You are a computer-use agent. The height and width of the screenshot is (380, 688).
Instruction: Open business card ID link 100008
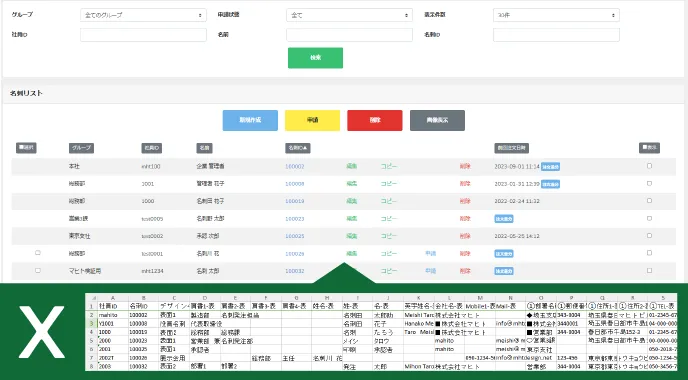click(x=294, y=184)
